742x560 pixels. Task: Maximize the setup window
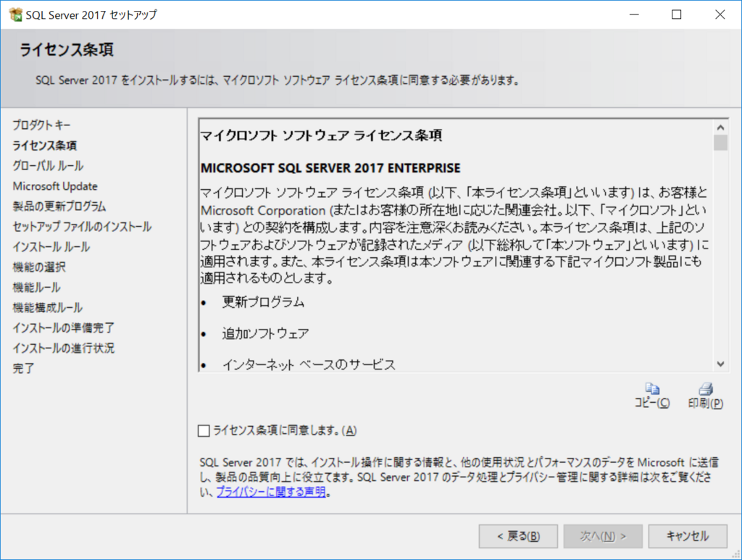pyautogui.click(x=677, y=14)
